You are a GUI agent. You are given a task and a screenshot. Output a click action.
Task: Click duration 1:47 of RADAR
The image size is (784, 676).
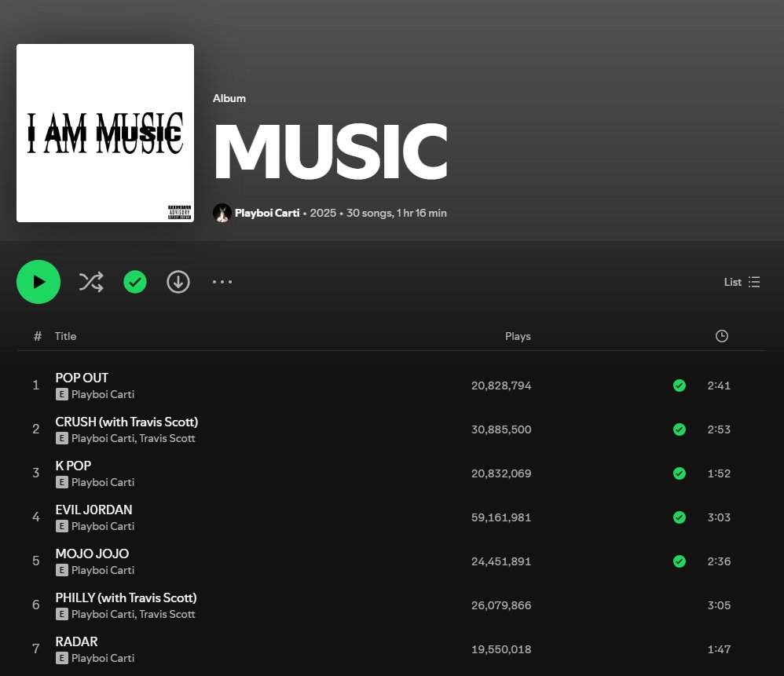[719, 649]
